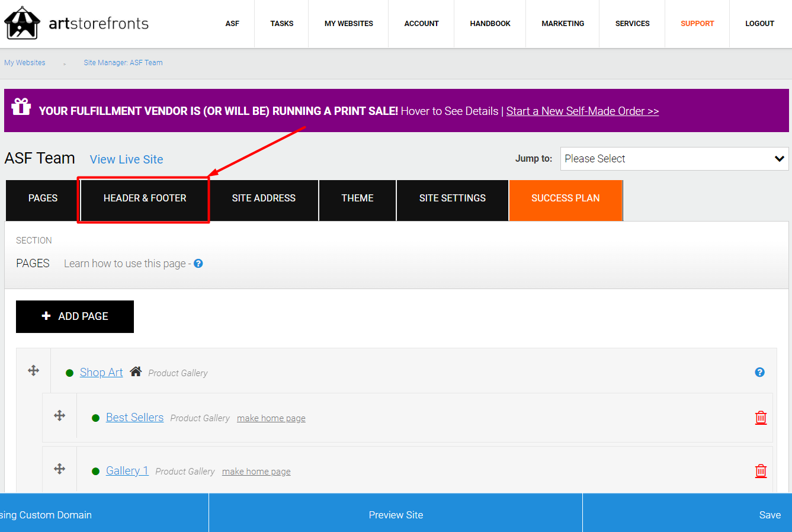Open the HANDBOOK menu

(490, 24)
